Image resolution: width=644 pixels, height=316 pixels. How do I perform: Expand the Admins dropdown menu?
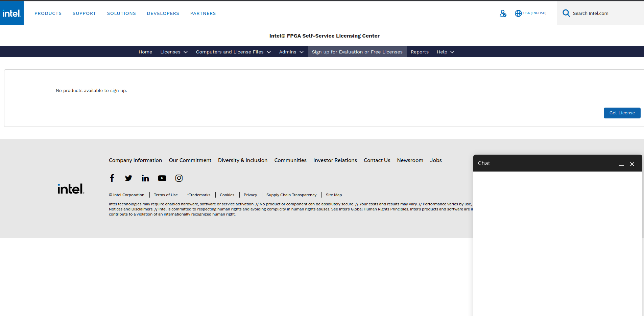click(x=291, y=52)
